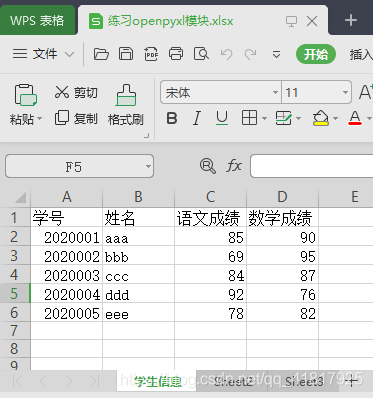Image resolution: width=373 pixels, height=398 pixels.
Task: Open clipboard group dialog launcher
Action: (146, 135)
